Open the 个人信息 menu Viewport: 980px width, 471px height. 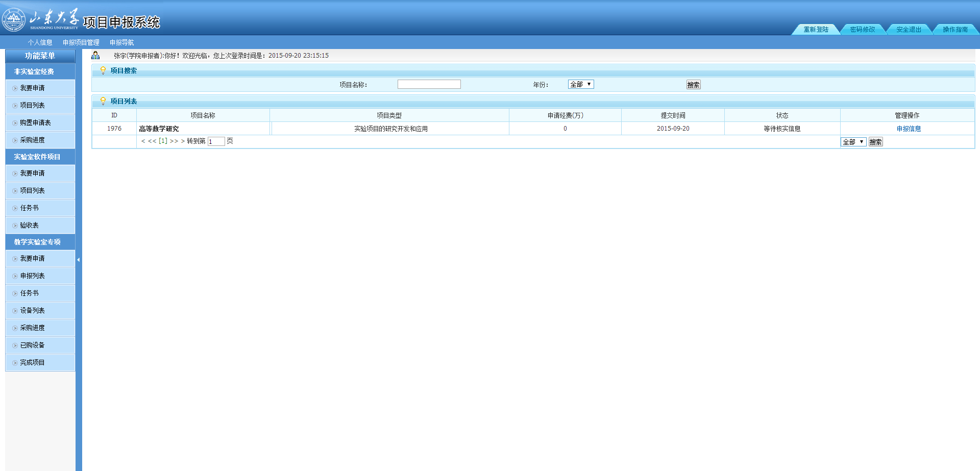click(x=40, y=42)
